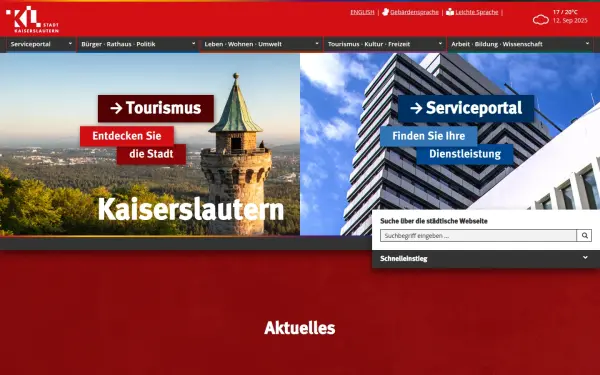Click the magnifier search button
The image size is (600, 375).
point(584,236)
